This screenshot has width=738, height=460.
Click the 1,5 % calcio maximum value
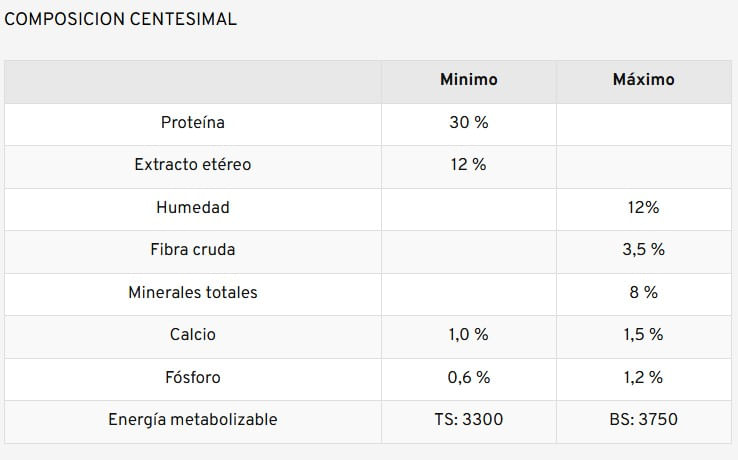pyautogui.click(x=643, y=335)
